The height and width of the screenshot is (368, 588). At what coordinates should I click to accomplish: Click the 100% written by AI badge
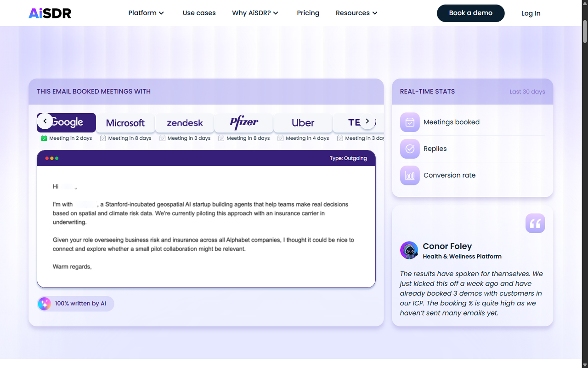pyautogui.click(x=76, y=304)
